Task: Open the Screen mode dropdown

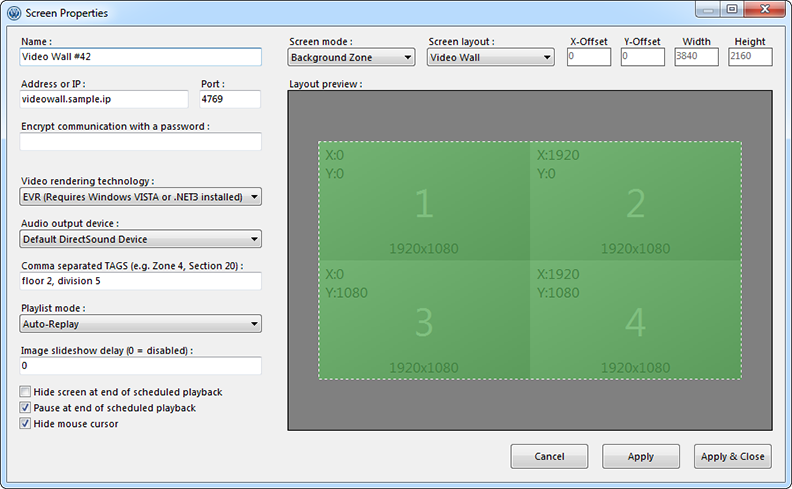Action: pos(352,57)
